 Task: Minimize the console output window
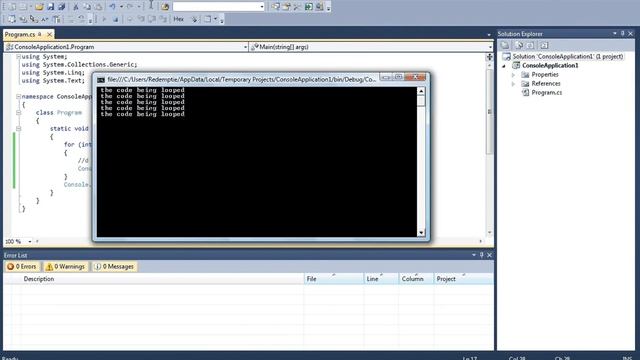click(x=386, y=77)
